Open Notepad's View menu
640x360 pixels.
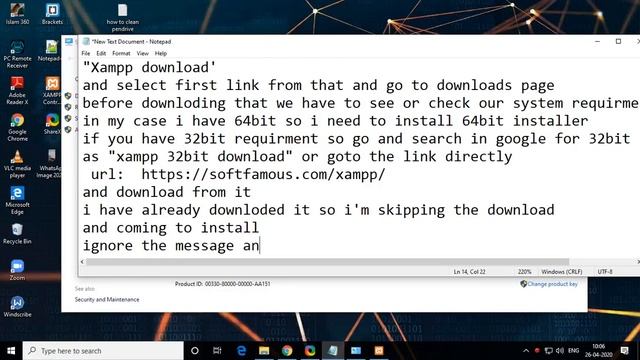(x=142, y=53)
